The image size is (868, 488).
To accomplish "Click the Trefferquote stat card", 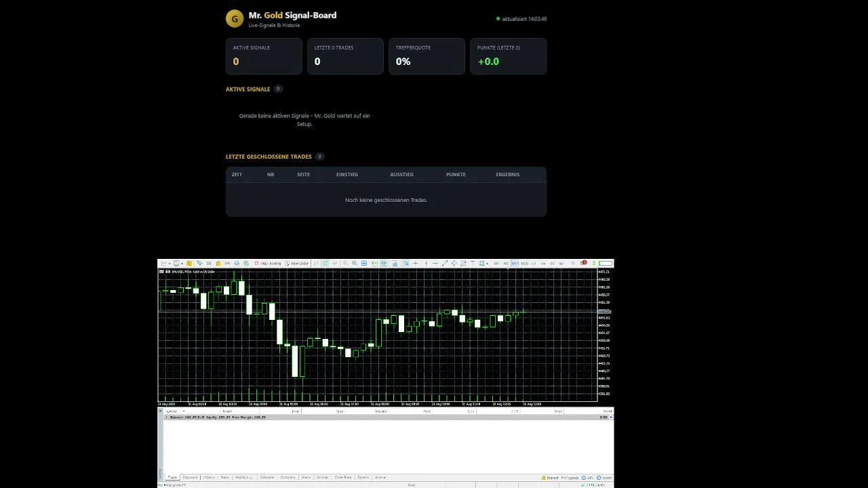I will [x=427, y=56].
